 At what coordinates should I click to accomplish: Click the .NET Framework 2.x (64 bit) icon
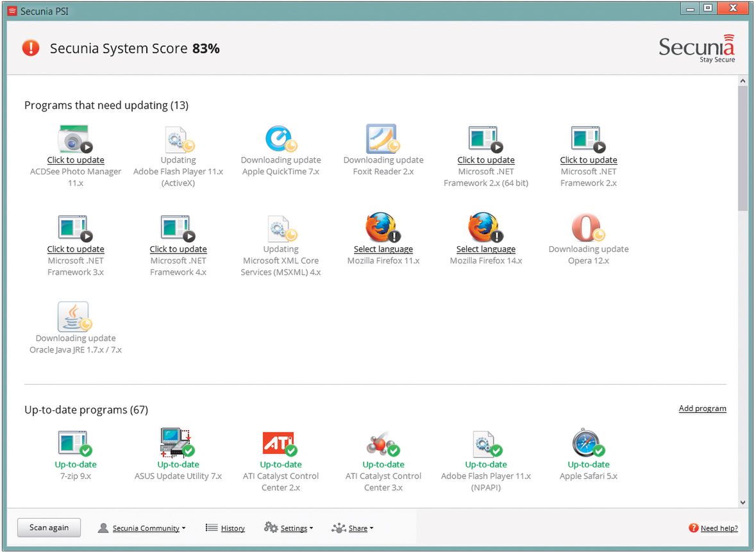(x=485, y=139)
